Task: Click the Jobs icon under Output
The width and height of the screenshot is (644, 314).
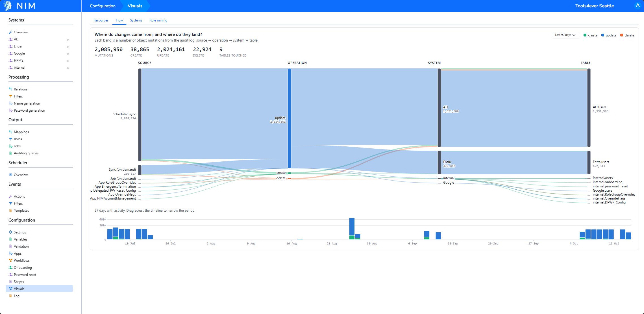Action: click(x=10, y=146)
